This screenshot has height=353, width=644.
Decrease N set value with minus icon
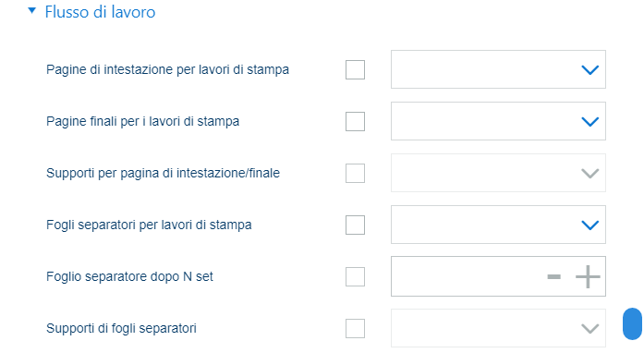554,276
